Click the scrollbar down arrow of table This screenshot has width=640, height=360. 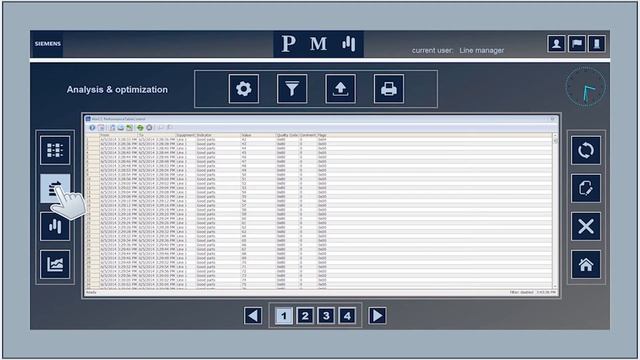pos(555,286)
